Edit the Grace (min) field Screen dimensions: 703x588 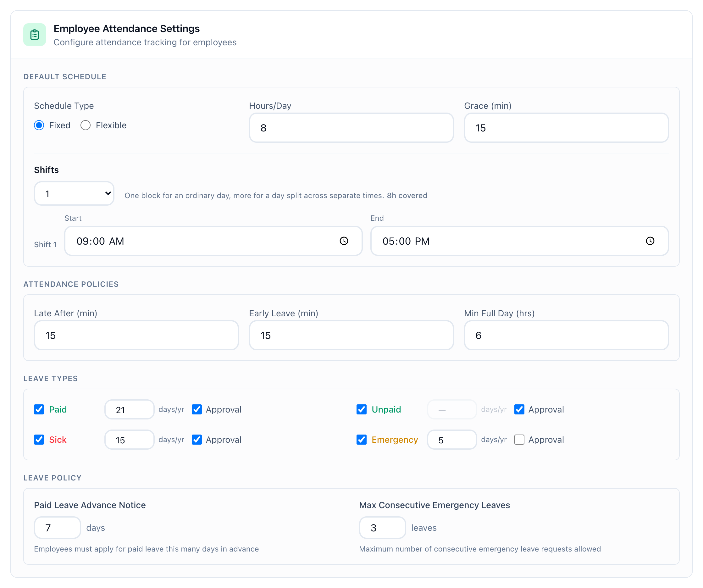coord(567,128)
